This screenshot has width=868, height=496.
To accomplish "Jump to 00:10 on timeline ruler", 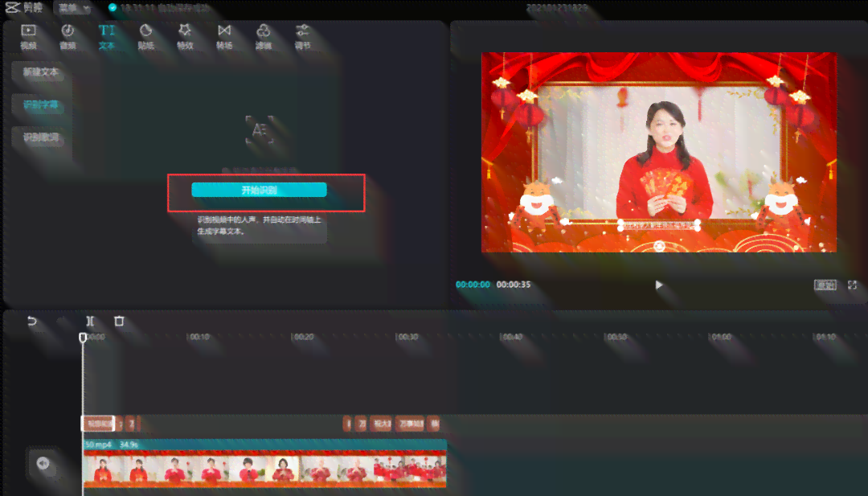I will click(199, 337).
